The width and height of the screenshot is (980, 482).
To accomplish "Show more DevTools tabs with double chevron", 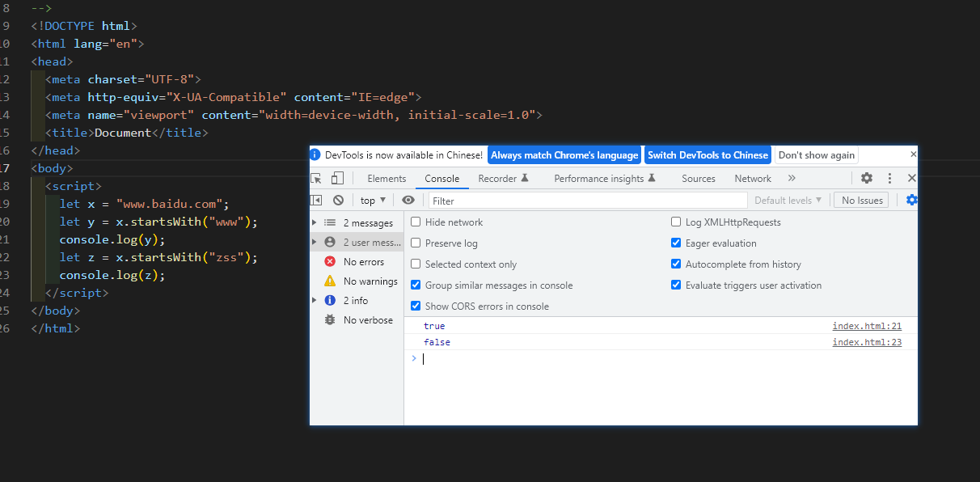I will click(792, 178).
